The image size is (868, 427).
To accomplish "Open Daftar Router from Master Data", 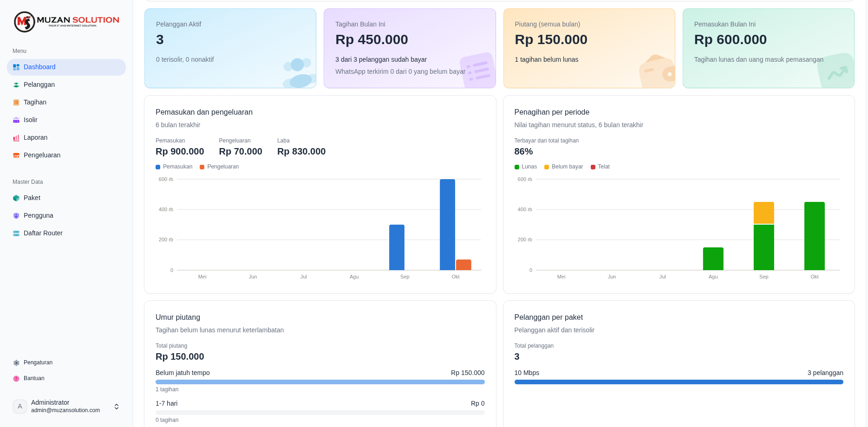I will coord(66,233).
